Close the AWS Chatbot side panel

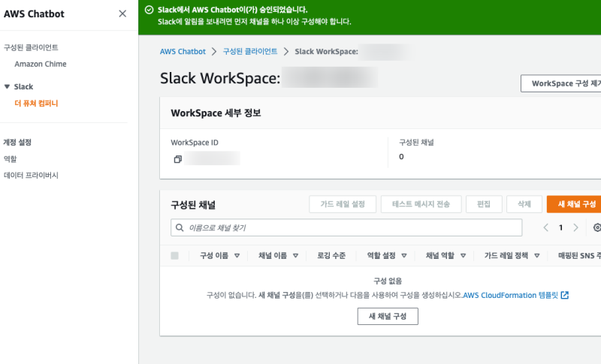click(x=122, y=14)
